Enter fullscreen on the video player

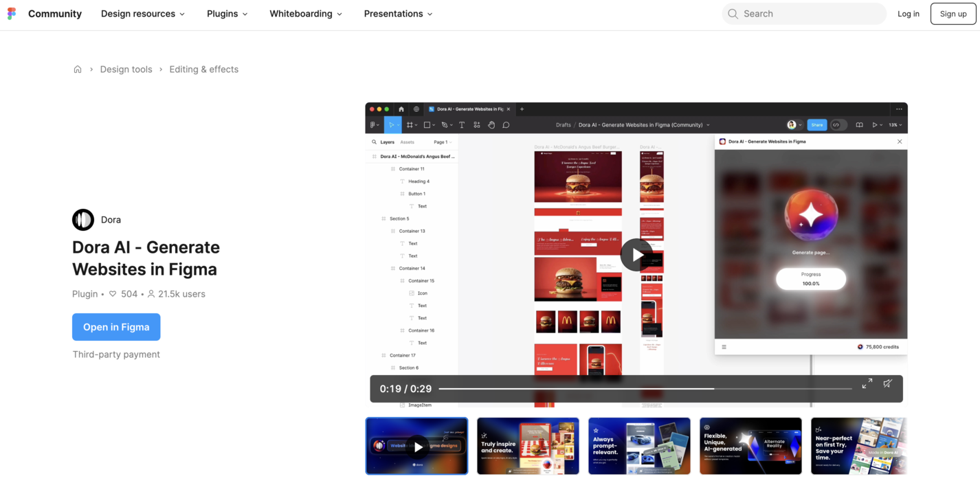867,383
